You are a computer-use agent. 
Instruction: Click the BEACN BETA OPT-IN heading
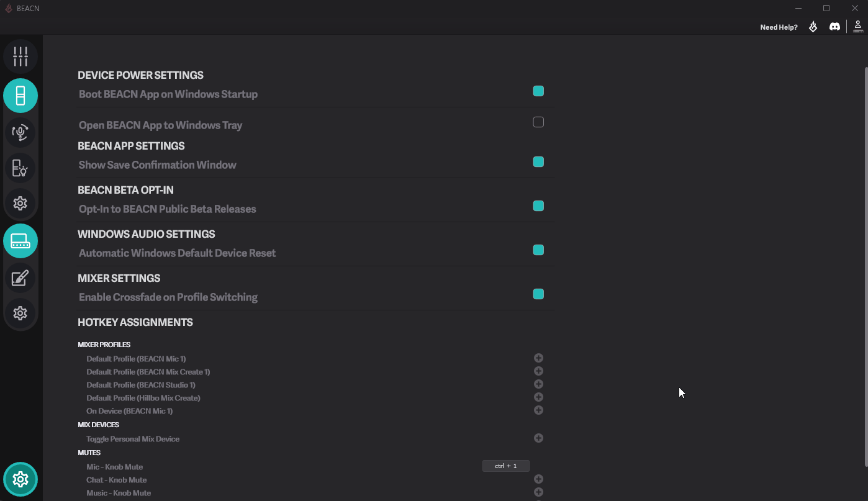pyautogui.click(x=125, y=190)
